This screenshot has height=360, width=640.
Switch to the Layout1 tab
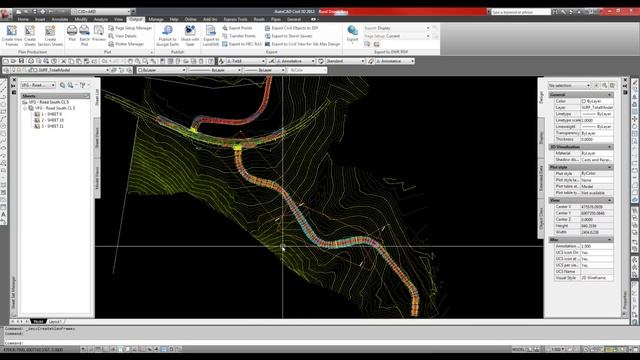click(x=55, y=322)
